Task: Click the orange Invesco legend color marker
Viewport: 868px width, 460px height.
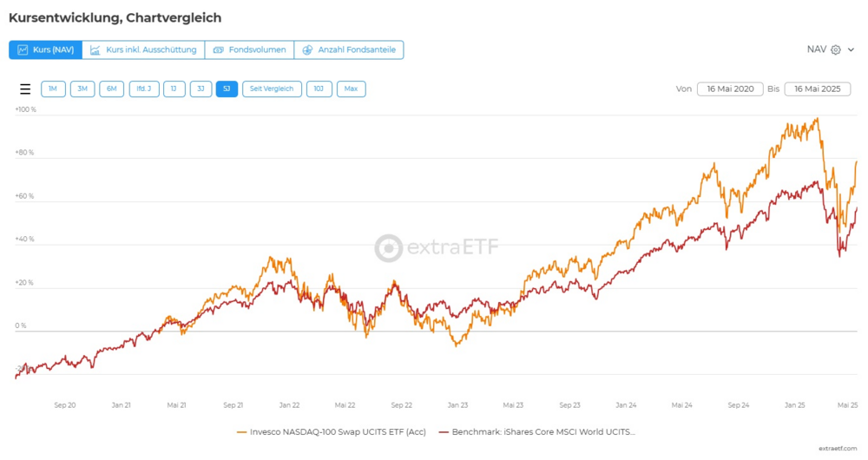Action: coord(241,431)
